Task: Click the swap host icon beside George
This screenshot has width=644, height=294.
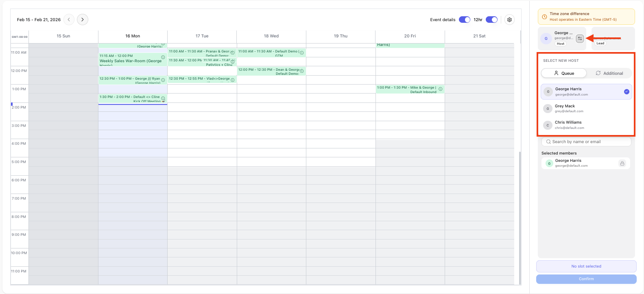Action: [x=580, y=39]
